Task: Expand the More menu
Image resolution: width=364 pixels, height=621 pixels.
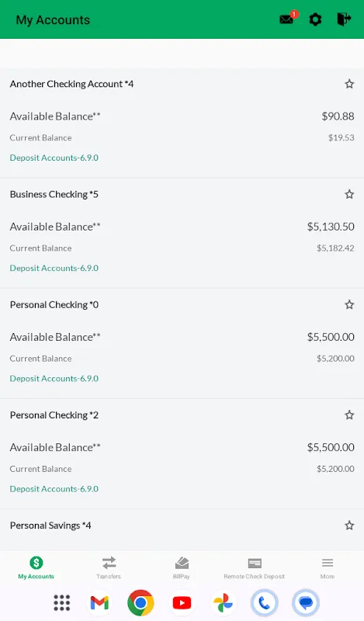Action: [328, 567]
